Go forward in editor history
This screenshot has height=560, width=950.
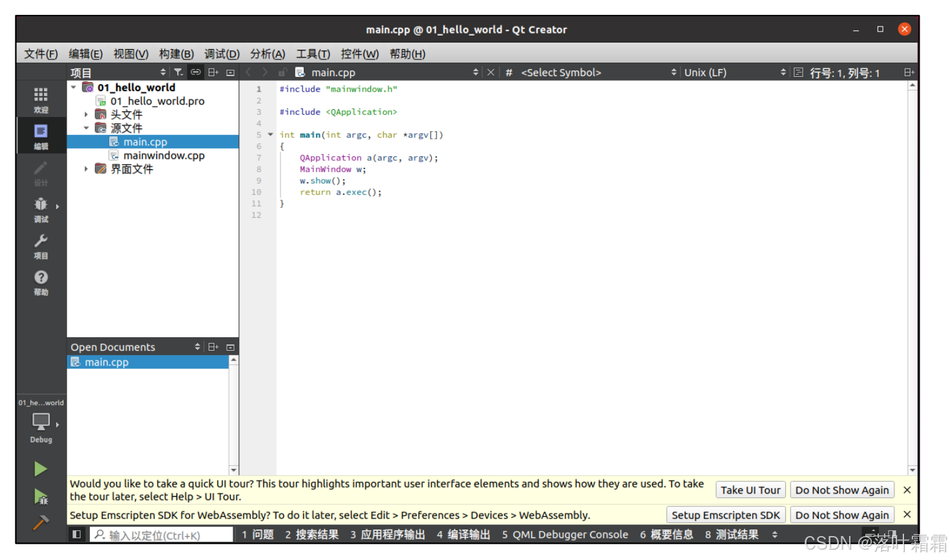pos(264,72)
